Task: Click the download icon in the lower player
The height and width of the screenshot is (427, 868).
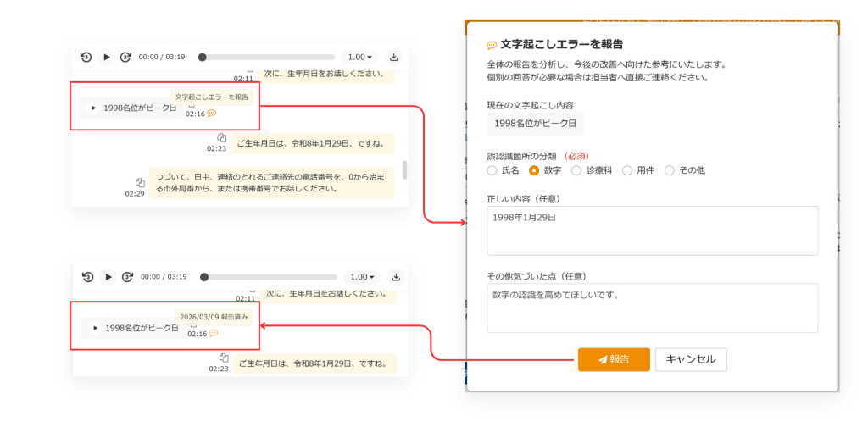Action: point(396,276)
